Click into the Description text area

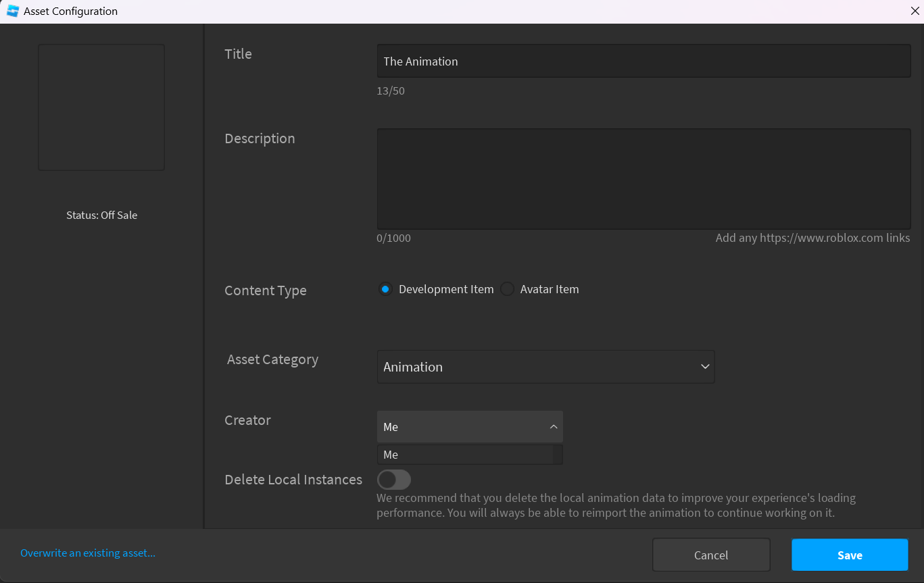(x=643, y=179)
